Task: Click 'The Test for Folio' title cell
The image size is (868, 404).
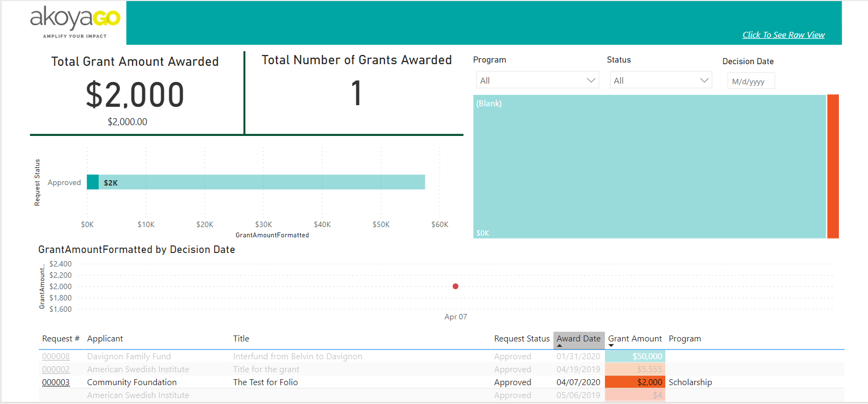Action: coord(265,382)
